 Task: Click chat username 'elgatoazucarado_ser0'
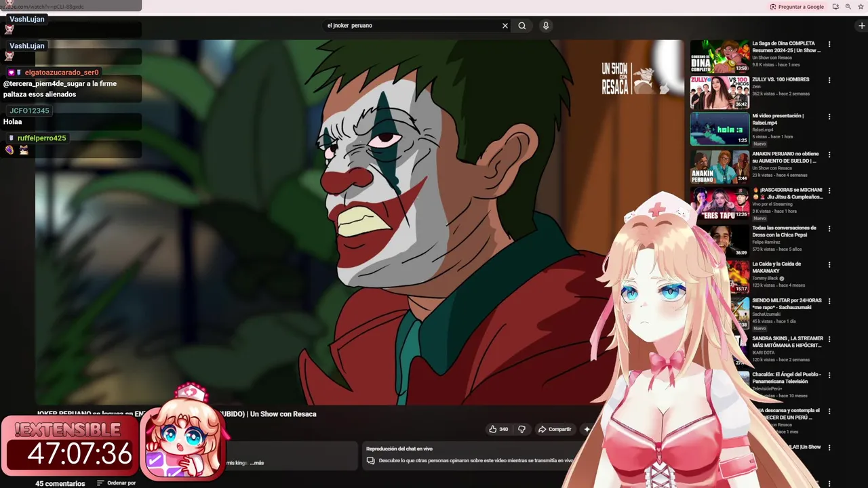tap(62, 73)
